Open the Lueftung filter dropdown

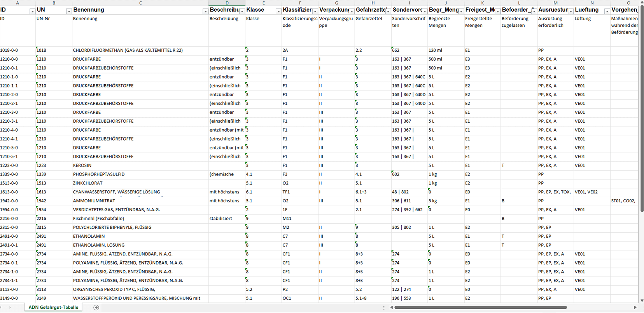point(607,12)
